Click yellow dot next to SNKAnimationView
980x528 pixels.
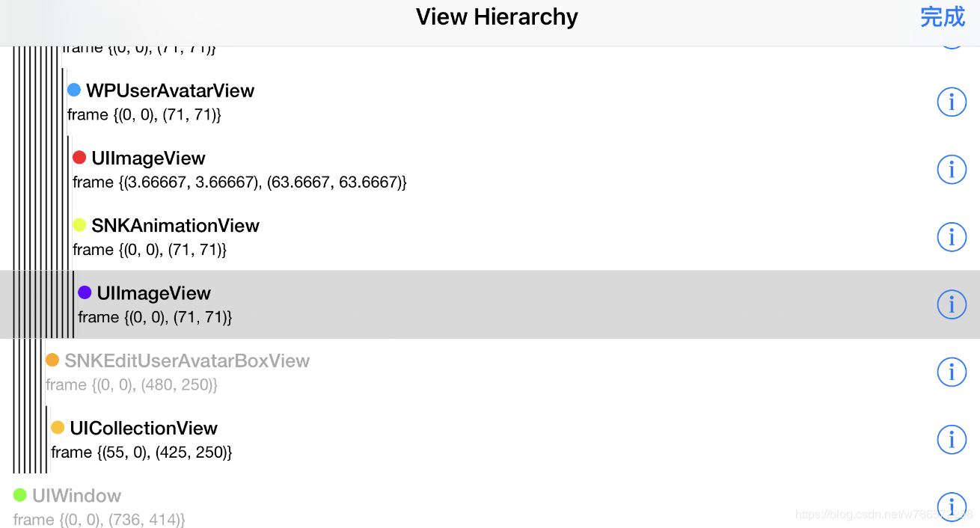coord(79,225)
